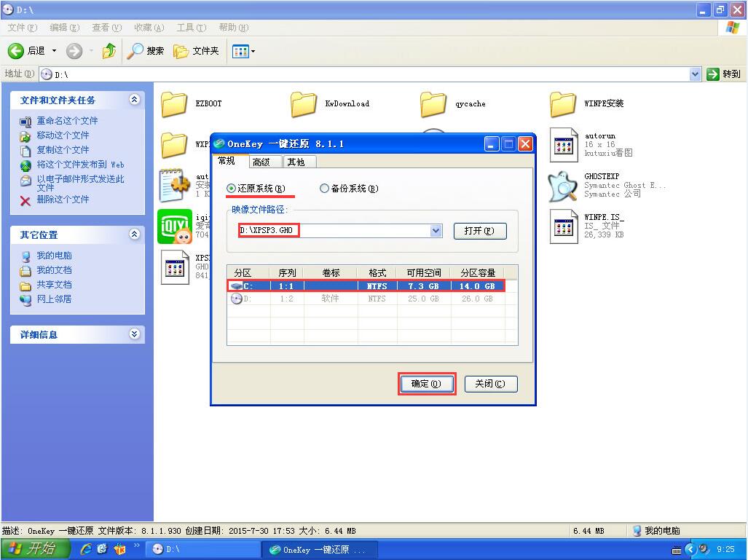
Task: Open the KwDownload folder
Action: 304,104
